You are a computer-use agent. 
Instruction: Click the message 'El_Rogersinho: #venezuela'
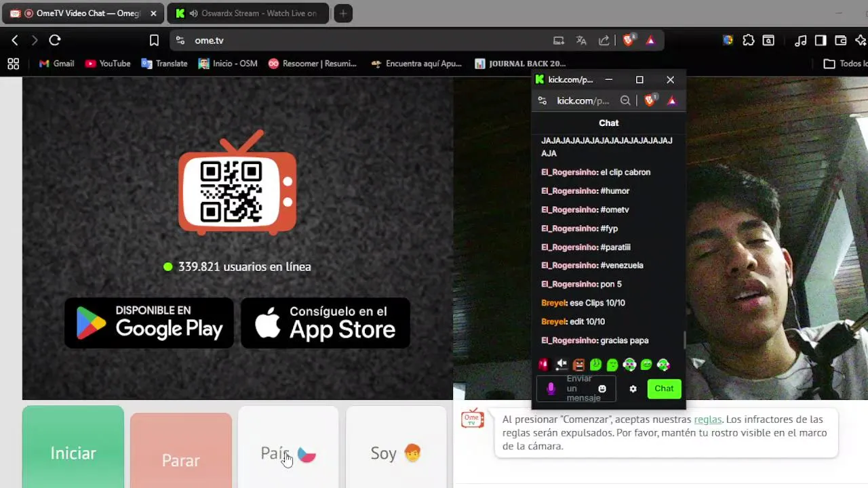(592, 266)
